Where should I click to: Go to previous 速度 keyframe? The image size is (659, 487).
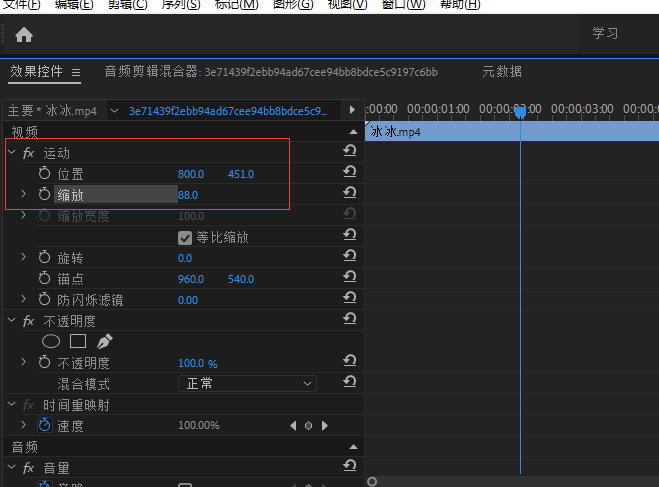point(293,426)
